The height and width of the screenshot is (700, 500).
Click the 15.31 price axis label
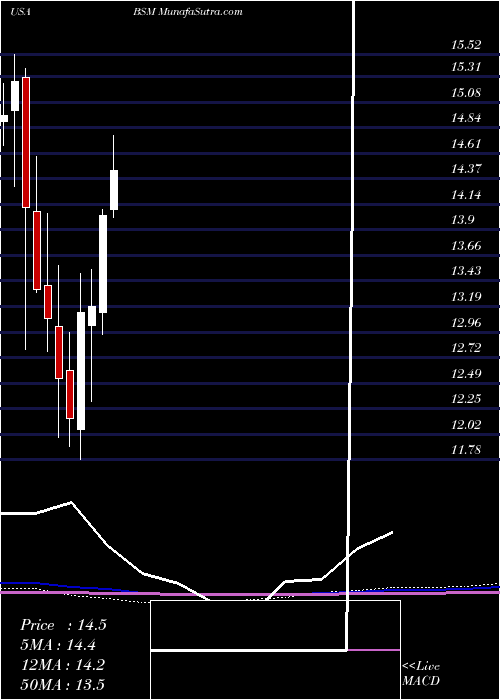[x=466, y=67]
